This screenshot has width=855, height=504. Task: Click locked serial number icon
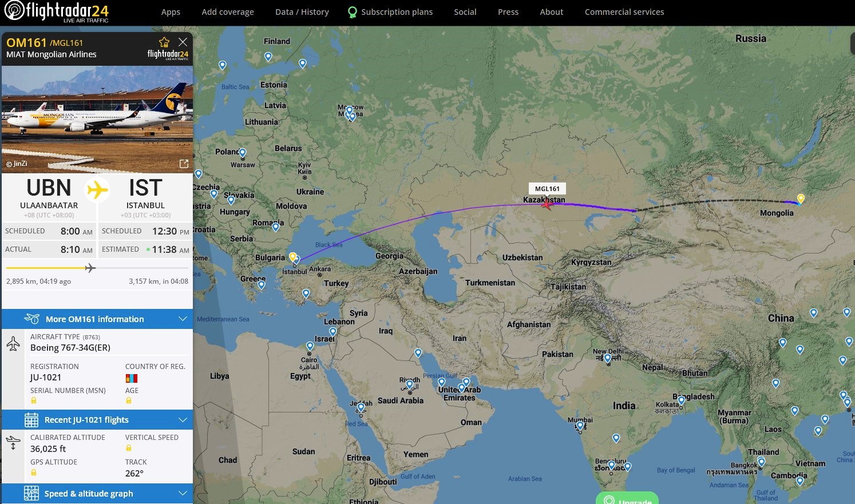34,400
